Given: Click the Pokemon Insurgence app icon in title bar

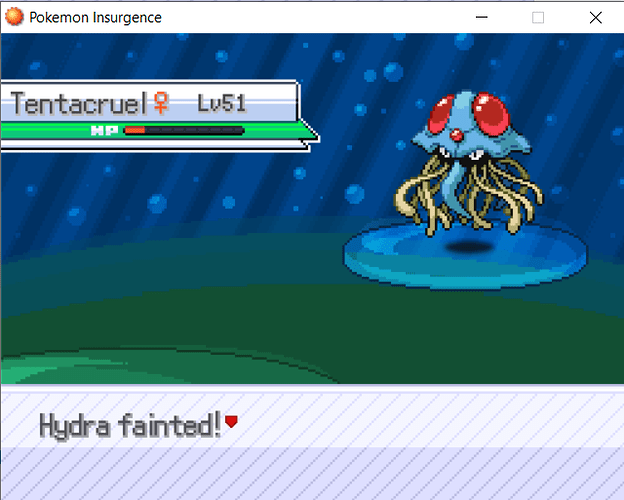Looking at the screenshot, I should pos(14,17).
